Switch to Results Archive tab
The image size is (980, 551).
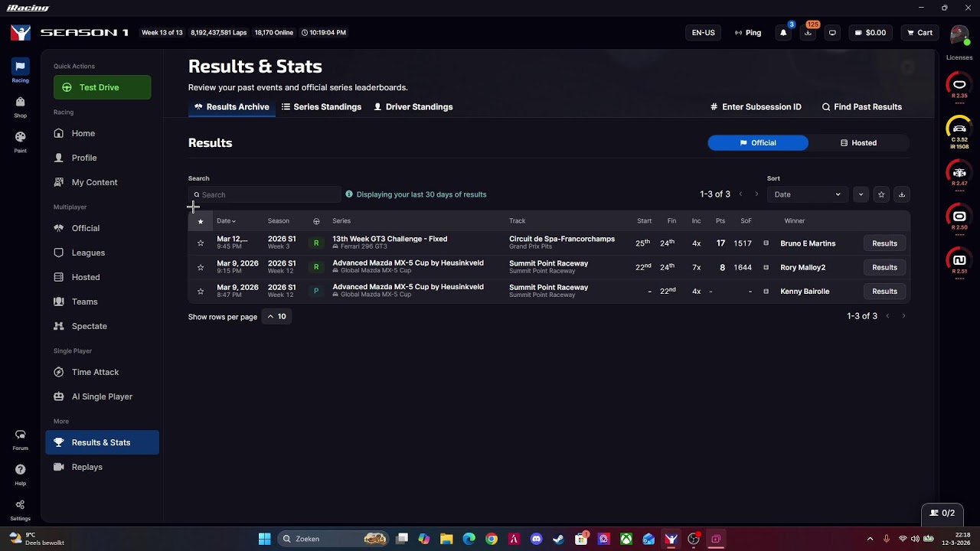tap(231, 107)
